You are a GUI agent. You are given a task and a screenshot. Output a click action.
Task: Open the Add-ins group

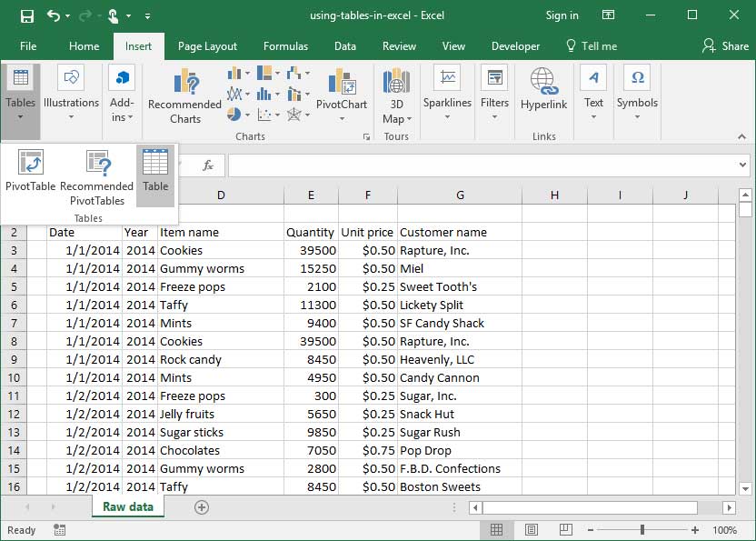(x=122, y=95)
